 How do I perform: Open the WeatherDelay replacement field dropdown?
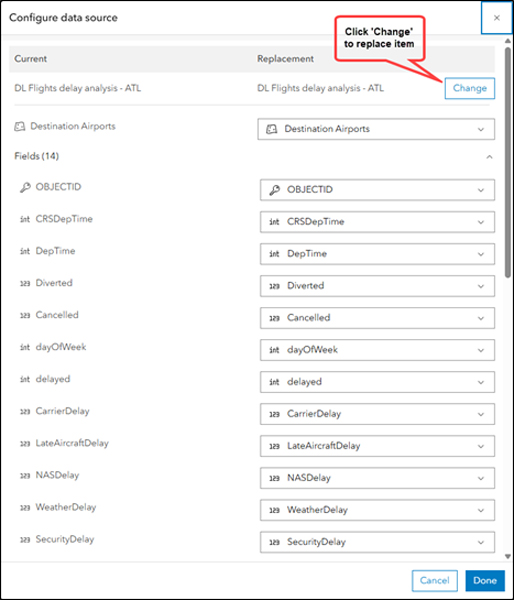click(x=377, y=510)
